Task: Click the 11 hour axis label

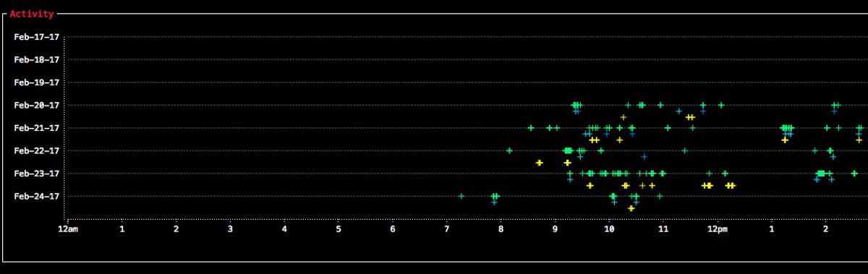Action: pyautogui.click(x=663, y=229)
